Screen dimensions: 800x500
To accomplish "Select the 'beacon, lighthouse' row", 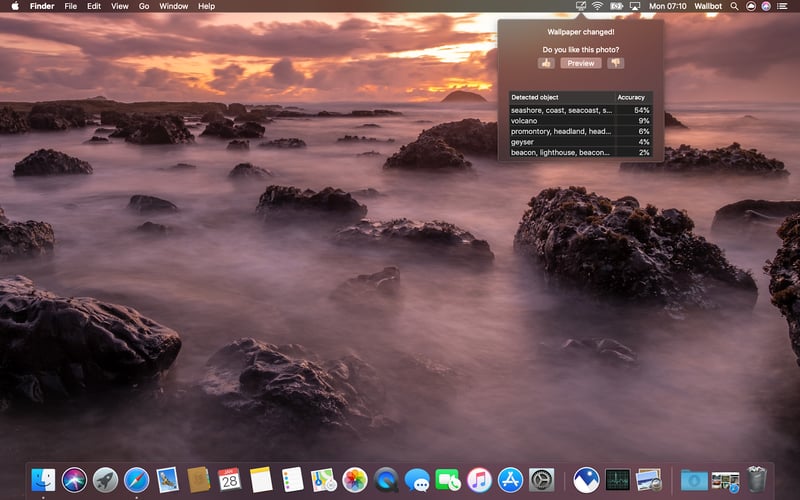I will (x=581, y=153).
